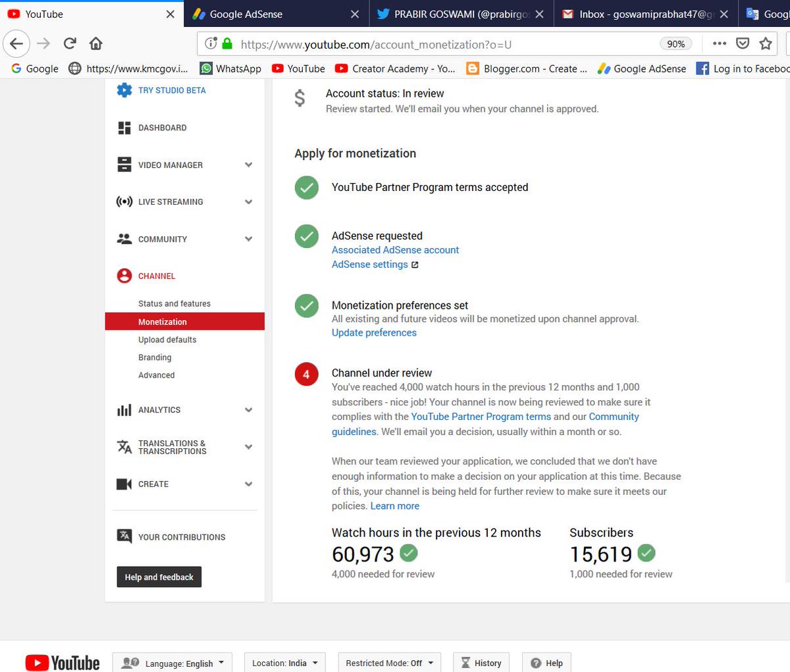Select Monetization in Channel submenu
790x672 pixels.
[184, 321]
